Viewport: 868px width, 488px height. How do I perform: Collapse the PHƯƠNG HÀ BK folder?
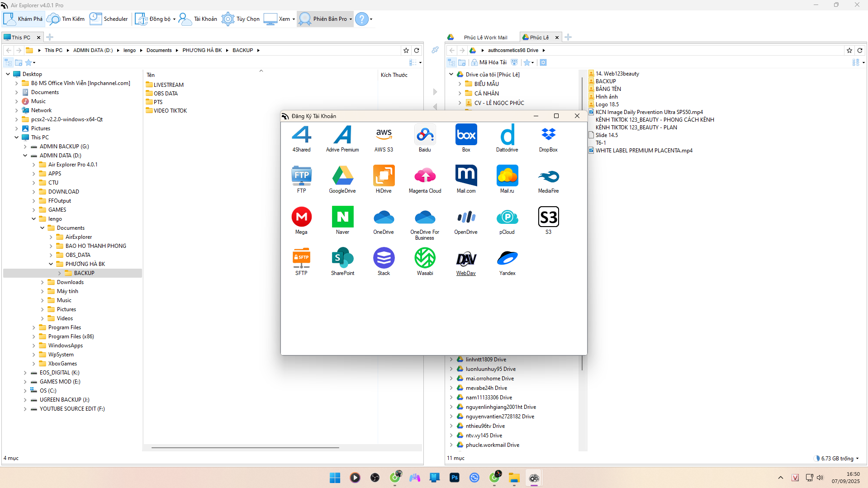(x=51, y=264)
